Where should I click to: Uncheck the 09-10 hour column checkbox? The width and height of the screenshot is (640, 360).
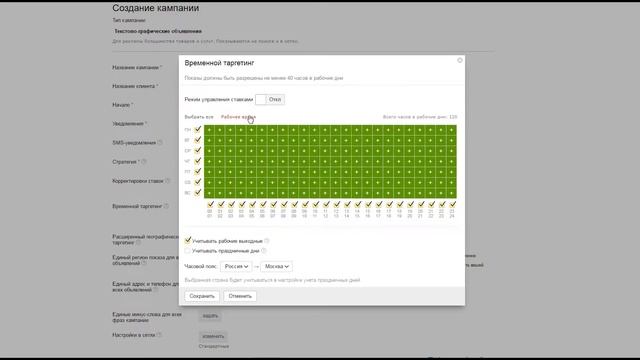305,204
